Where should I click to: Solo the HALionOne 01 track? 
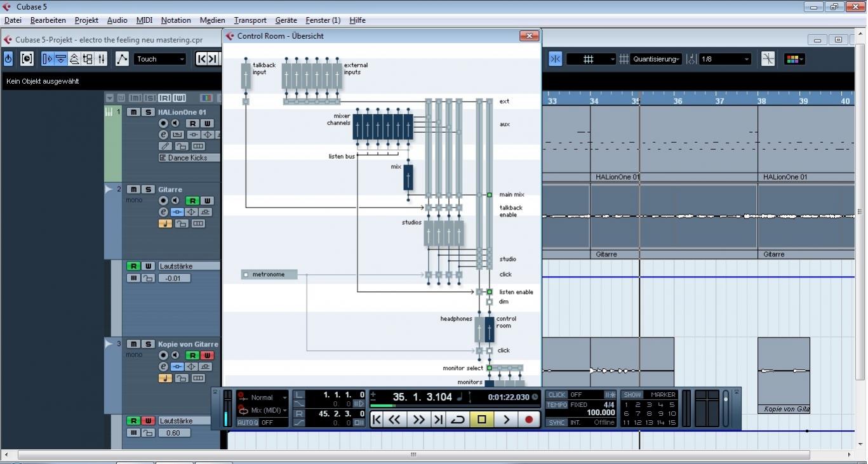coord(147,112)
